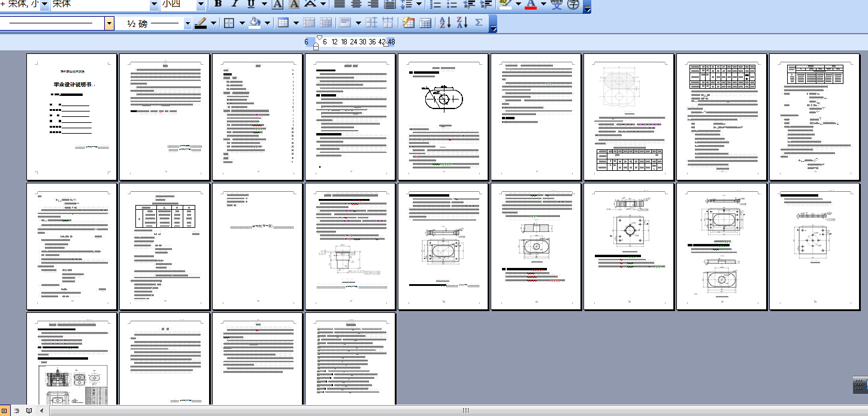This screenshot has height=416, width=868.
Task: Click the show gridlines icon
Action: coord(425,23)
